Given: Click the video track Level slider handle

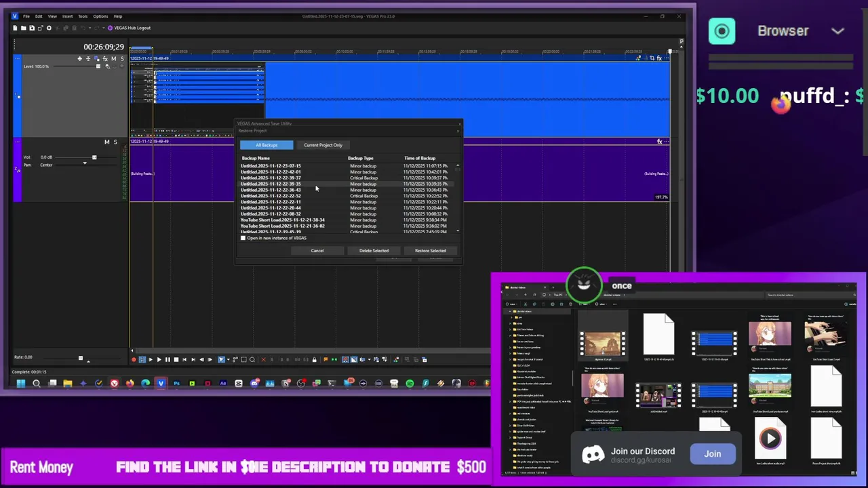Looking at the screenshot, I should (98, 66).
